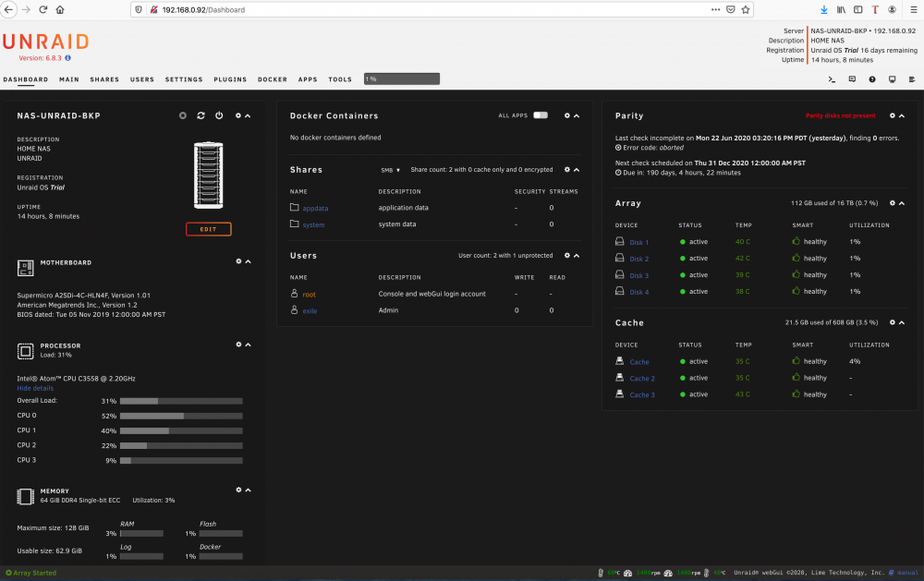Open settings gear for NAS-UNRAID-BKP panel
Viewport: 924px width, 581px height.
pyautogui.click(x=238, y=115)
